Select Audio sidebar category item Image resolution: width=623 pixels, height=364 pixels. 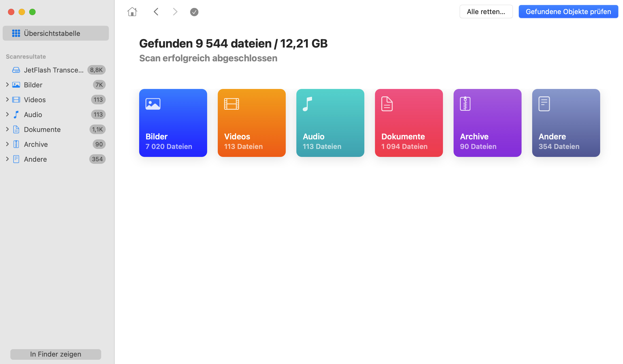[x=56, y=114]
